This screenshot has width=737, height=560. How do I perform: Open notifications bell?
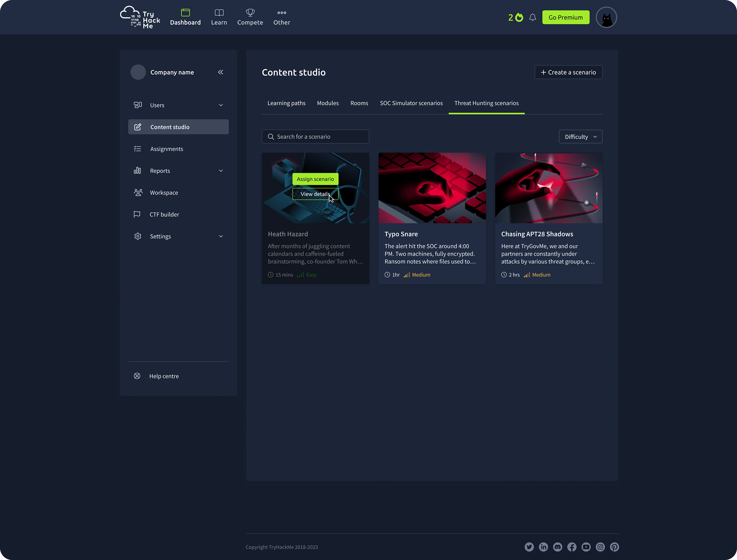click(x=532, y=17)
